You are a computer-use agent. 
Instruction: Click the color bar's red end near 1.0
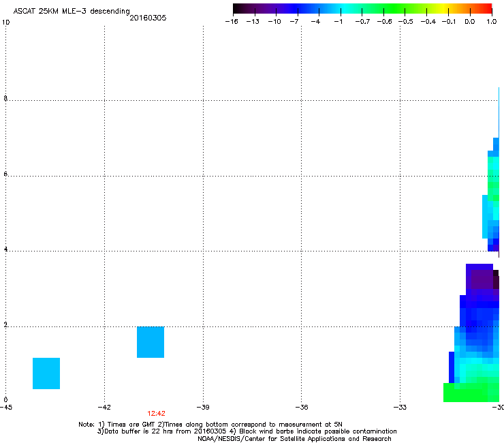click(x=488, y=8)
